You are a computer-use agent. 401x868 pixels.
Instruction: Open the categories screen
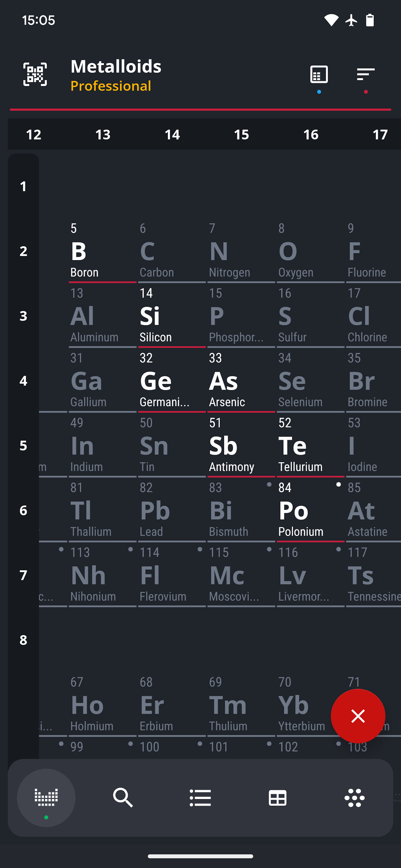pyautogui.click(x=354, y=797)
